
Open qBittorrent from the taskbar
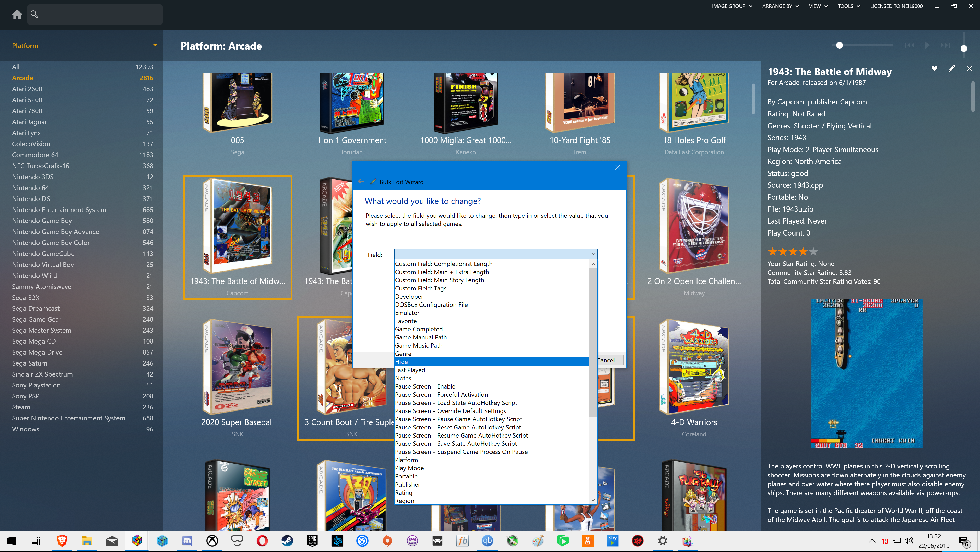tap(487, 541)
